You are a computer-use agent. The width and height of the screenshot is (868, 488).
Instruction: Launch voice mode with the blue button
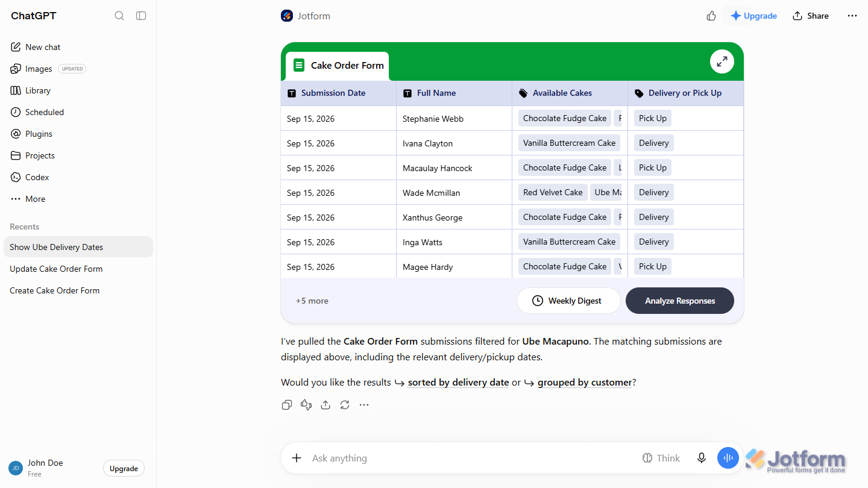click(728, 458)
